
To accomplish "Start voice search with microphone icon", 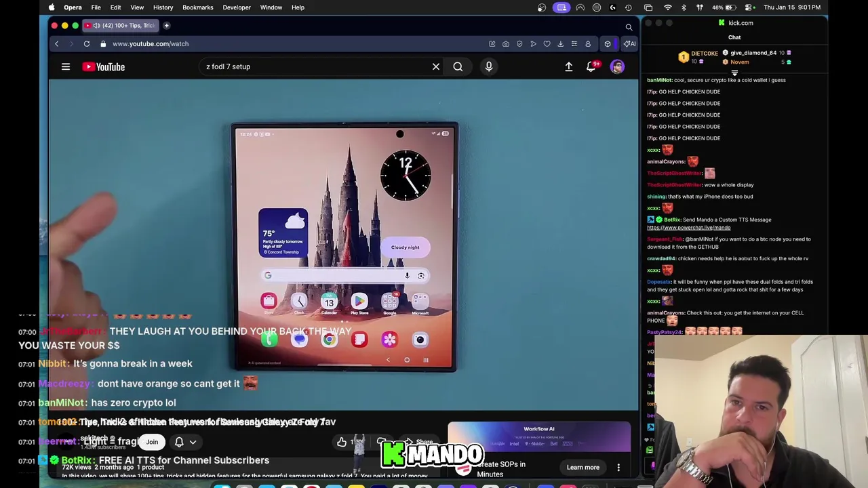I will tap(489, 66).
